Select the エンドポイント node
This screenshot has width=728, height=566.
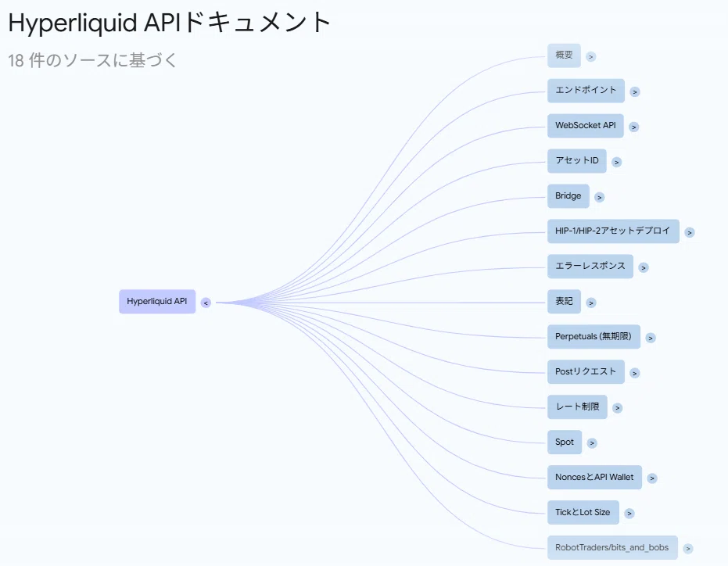586,91
